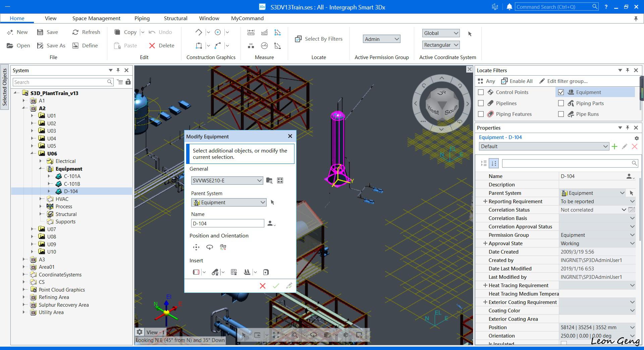
Task: Click the lock icon in System panel
Action: click(x=128, y=82)
